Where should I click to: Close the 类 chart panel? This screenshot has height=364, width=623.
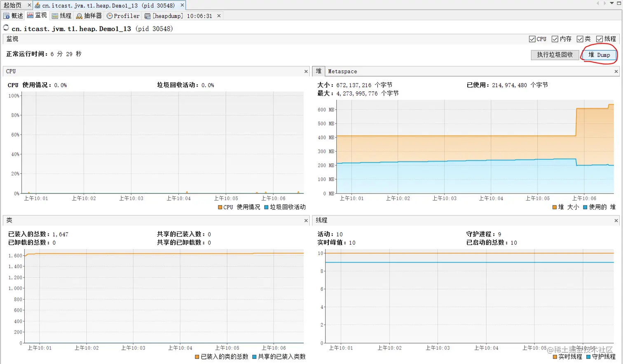point(306,221)
